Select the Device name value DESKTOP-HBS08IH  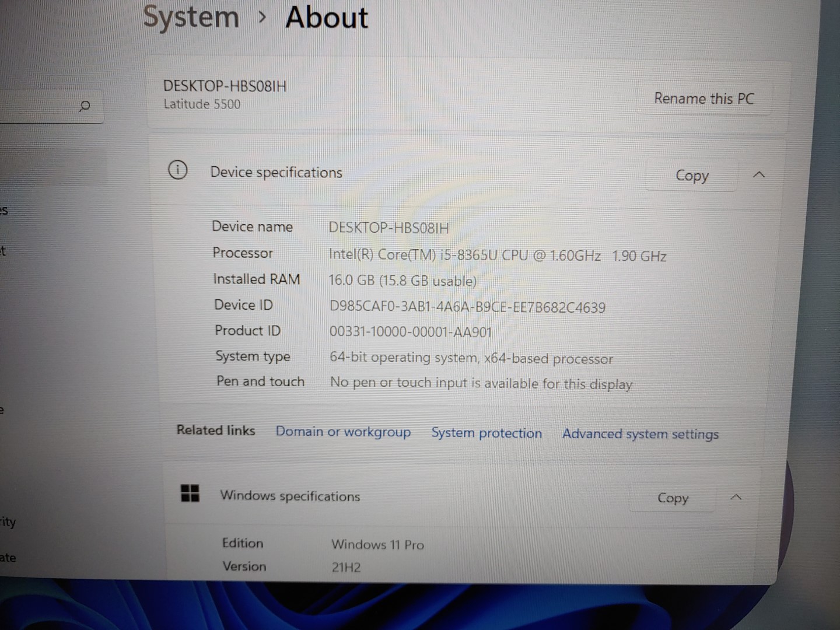[x=389, y=228]
